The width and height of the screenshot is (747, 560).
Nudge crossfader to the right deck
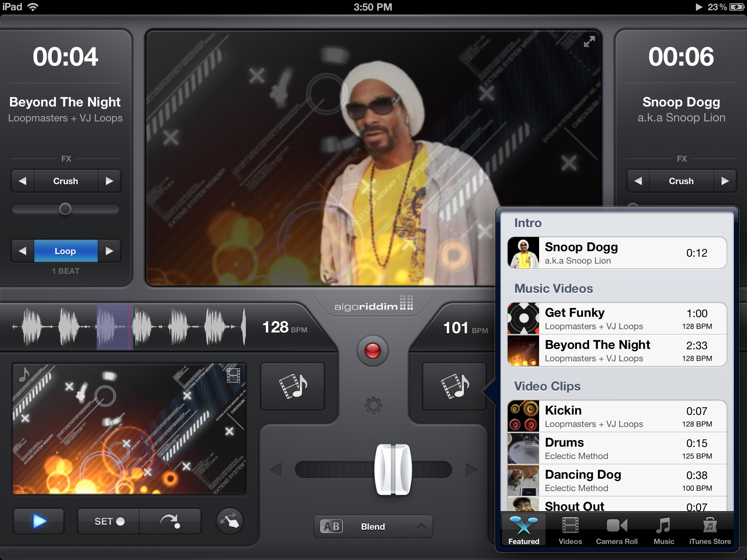tap(471, 470)
